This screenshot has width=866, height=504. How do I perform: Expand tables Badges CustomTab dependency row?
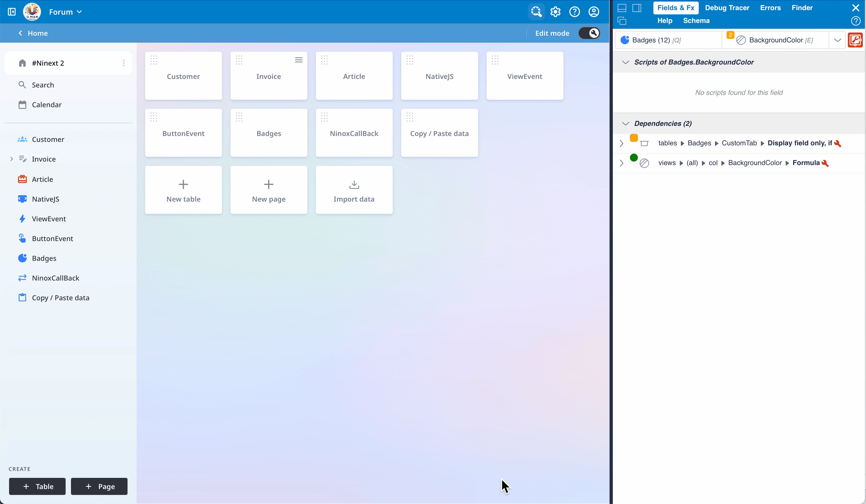click(x=621, y=143)
